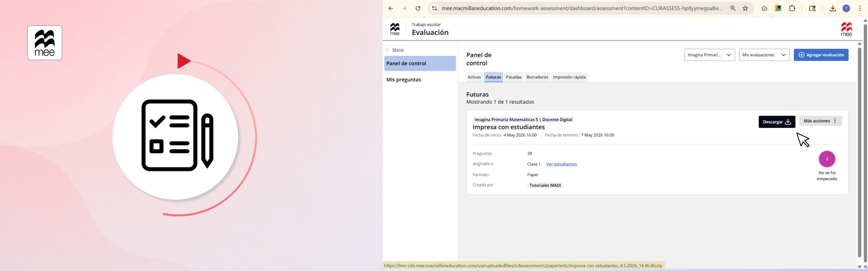Image resolution: width=868 pixels, height=271 pixels.
Task: Click the Menú link
Action: click(x=398, y=50)
